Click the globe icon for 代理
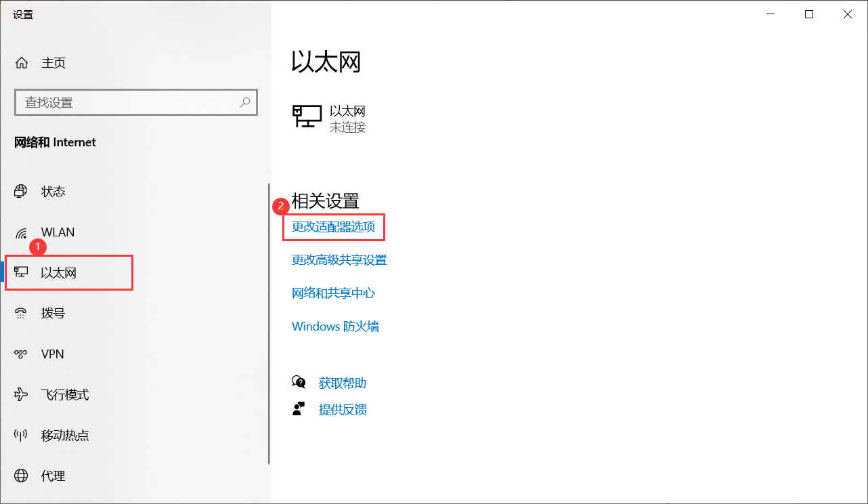Screen dimensions: 868x504 (21, 476)
